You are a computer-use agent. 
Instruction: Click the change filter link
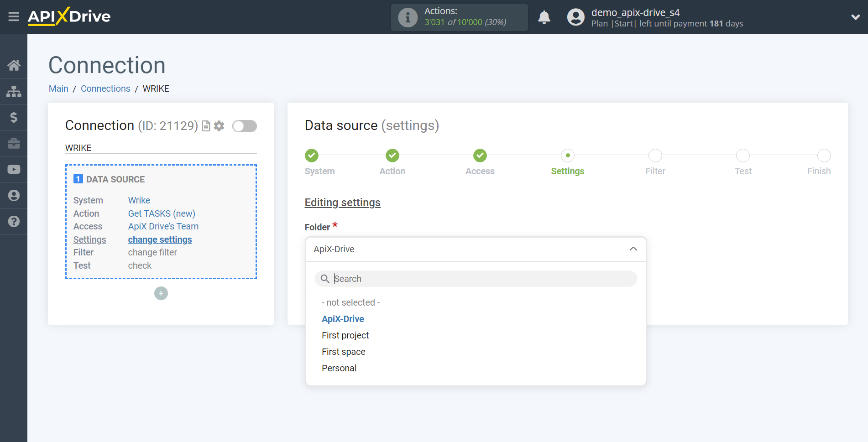(152, 252)
